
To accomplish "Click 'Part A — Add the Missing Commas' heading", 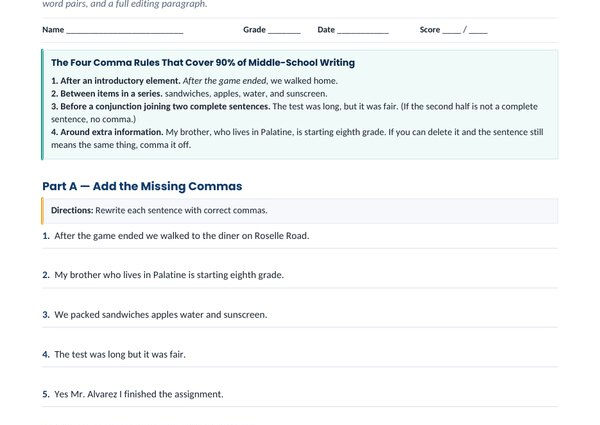I will click(142, 186).
